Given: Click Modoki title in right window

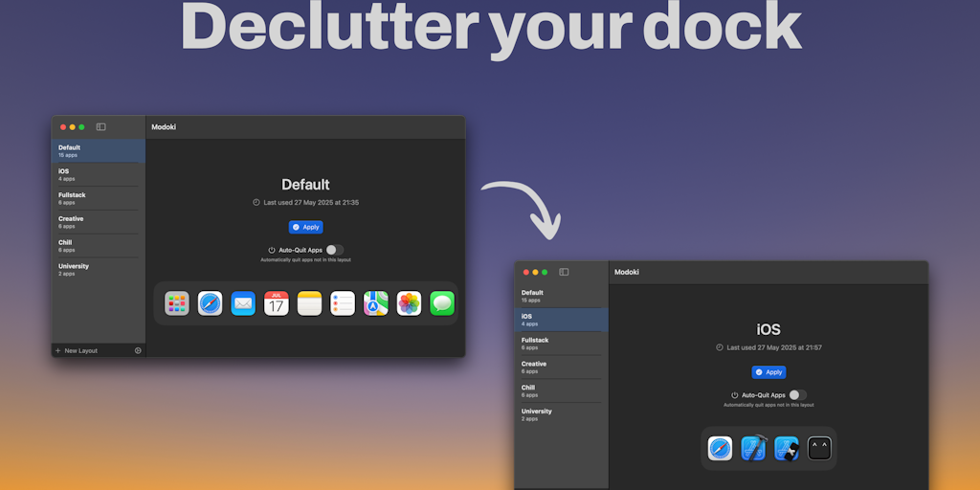Looking at the screenshot, I should pos(627,272).
